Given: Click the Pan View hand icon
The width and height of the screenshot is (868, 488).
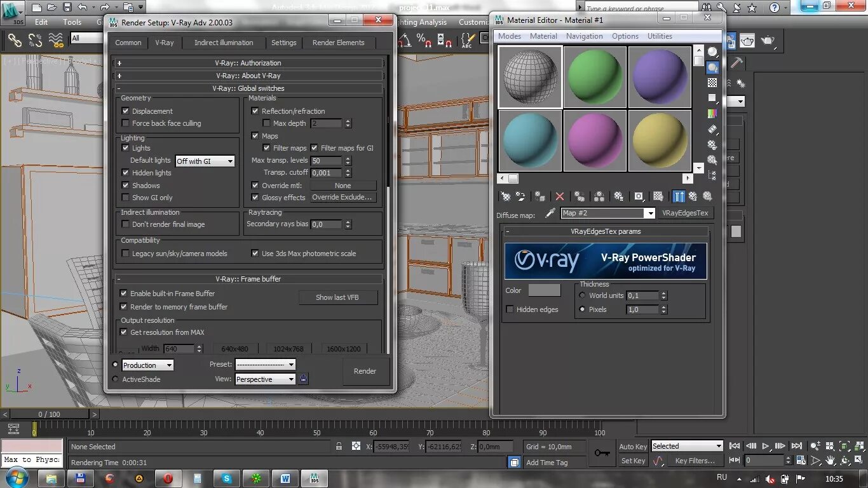Looking at the screenshot, I should pyautogui.click(x=830, y=461).
